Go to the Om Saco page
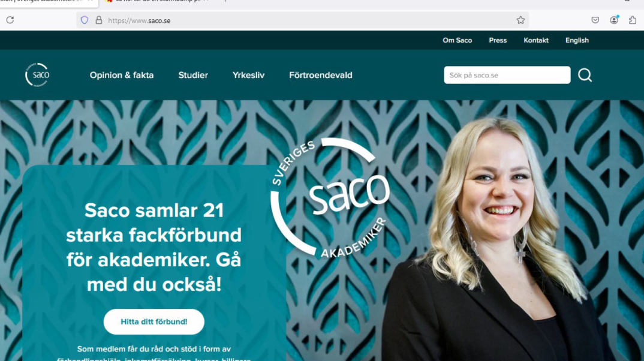The image size is (644, 361). tap(457, 40)
